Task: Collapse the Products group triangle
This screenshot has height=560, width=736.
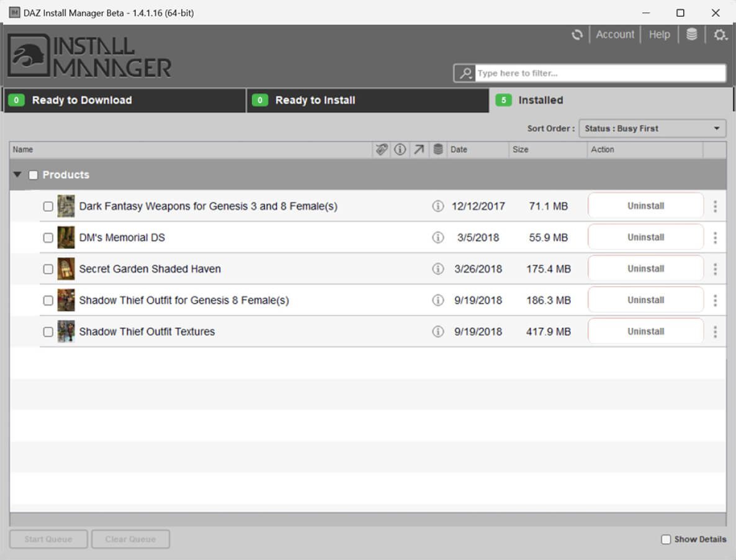Action: (17, 174)
